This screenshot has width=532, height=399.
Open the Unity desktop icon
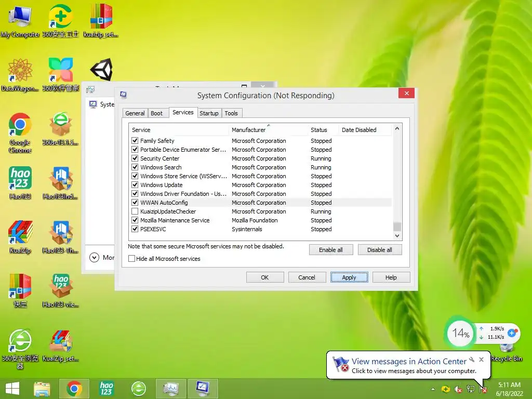[x=101, y=70]
